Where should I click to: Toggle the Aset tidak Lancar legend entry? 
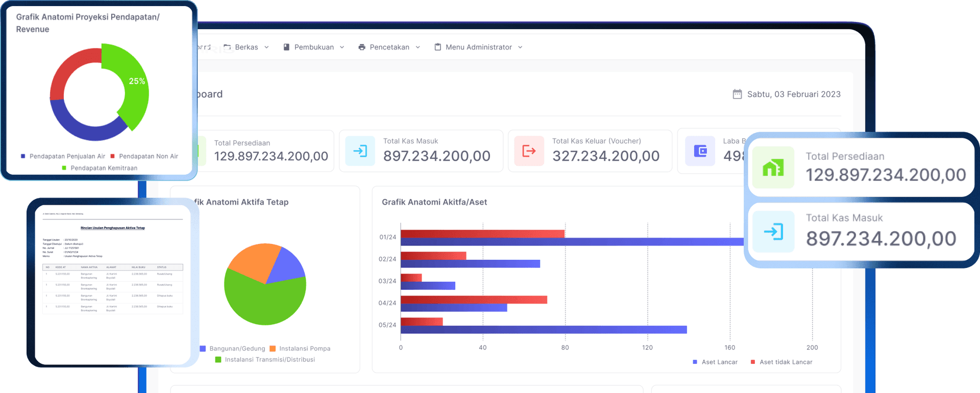[x=781, y=362]
